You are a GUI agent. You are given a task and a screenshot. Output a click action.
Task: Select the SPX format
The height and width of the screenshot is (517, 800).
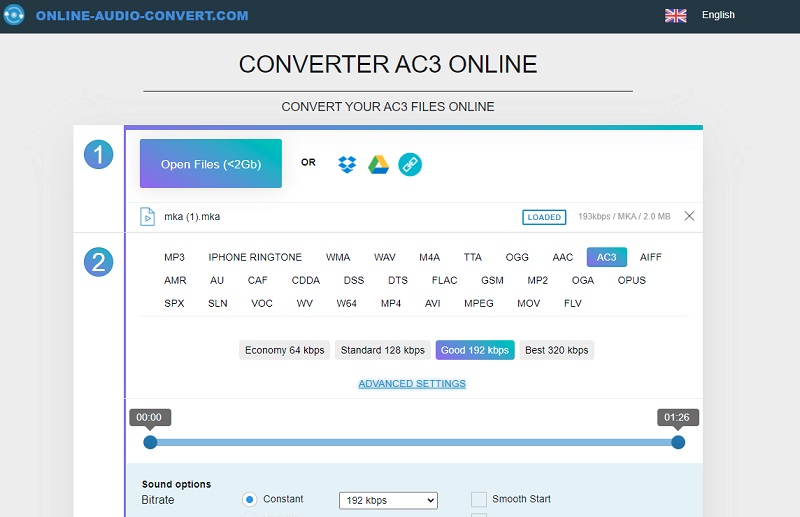pyautogui.click(x=174, y=303)
